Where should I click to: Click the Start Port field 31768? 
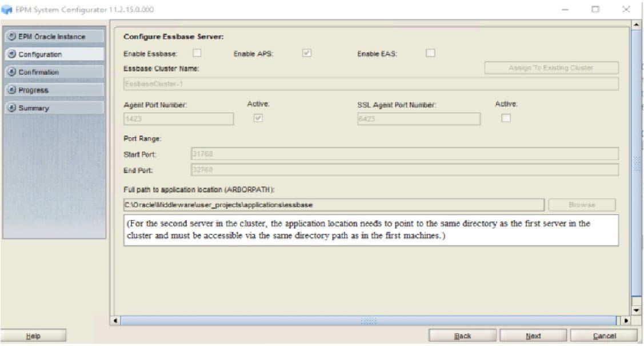[x=405, y=154]
